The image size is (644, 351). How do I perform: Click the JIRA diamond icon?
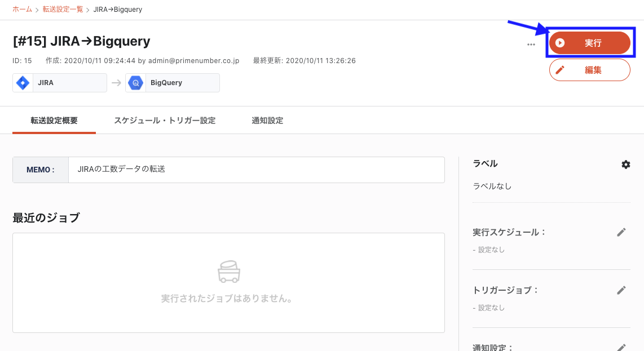point(23,82)
